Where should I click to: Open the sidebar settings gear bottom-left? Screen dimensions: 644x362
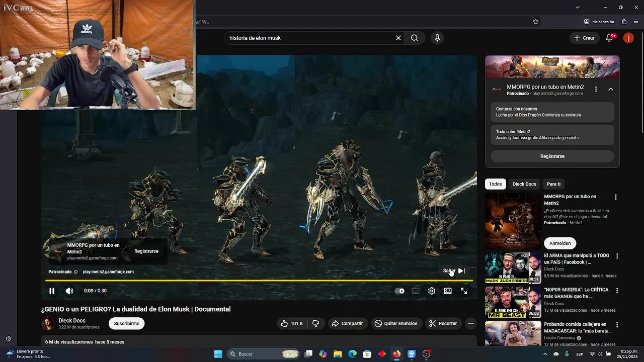9,339
